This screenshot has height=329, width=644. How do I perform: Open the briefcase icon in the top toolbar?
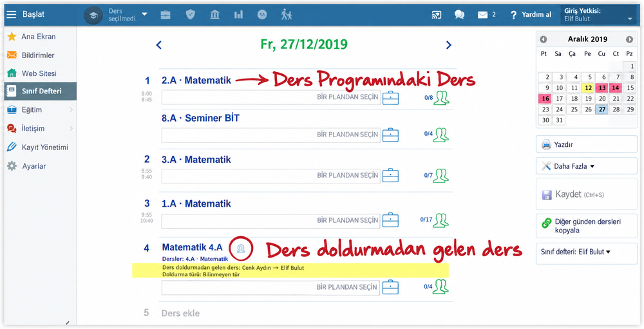165,15
